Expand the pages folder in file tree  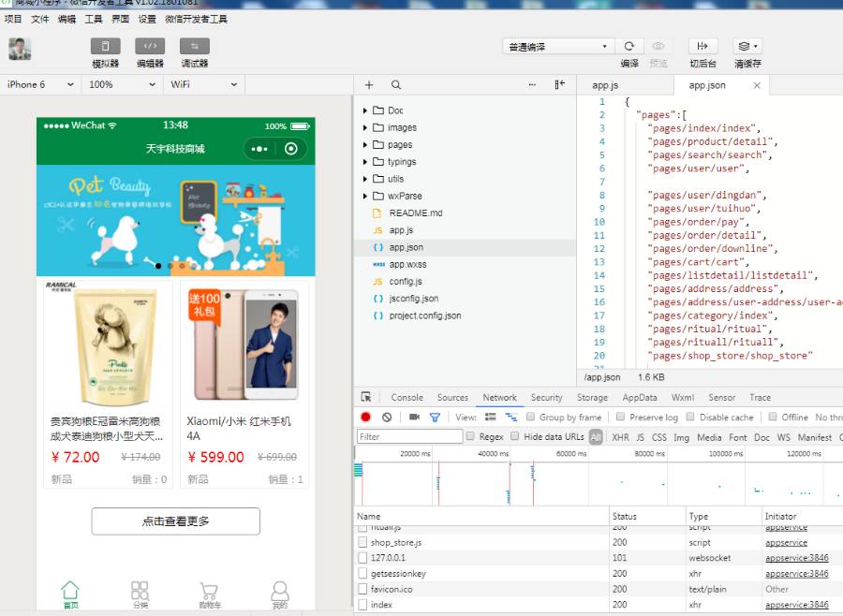tap(364, 145)
